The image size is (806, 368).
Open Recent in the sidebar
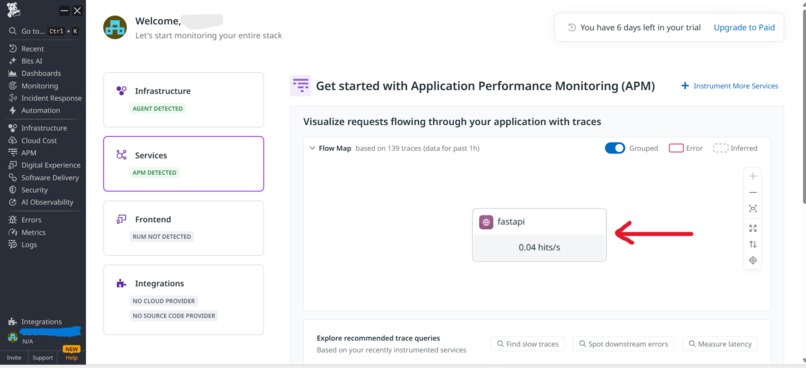pos(32,49)
